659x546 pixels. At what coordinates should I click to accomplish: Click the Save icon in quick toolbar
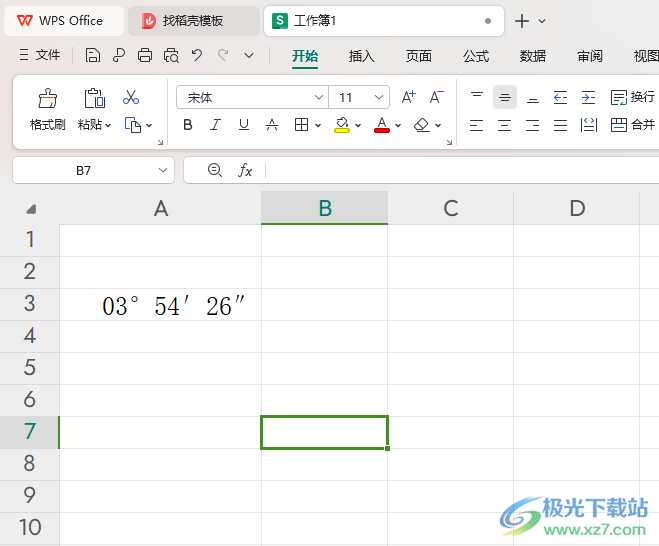click(x=92, y=55)
